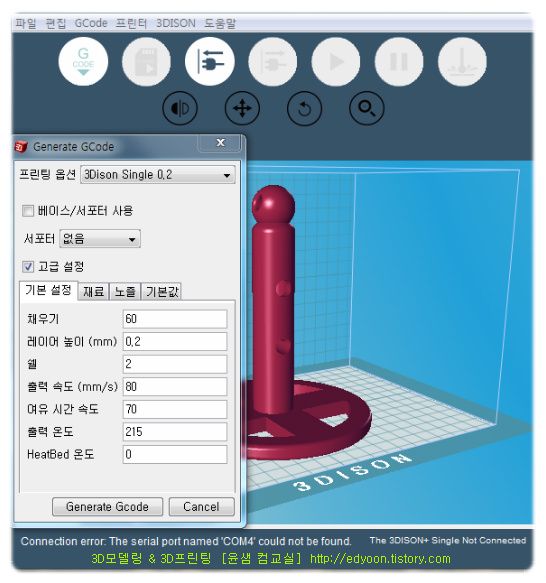Click 'The 3DISON+ Single Not Connected' status
Image resolution: width=546 pixels, height=583 pixels.
click(x=448, y=540)
